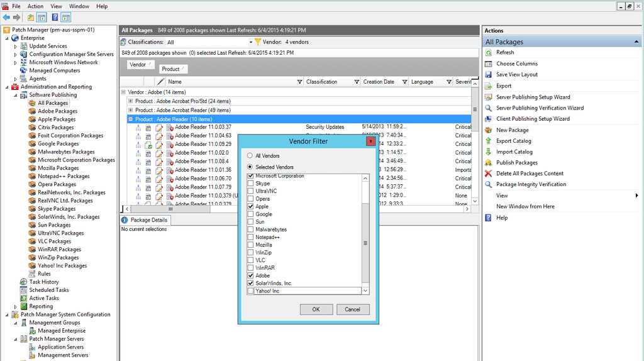The height and width of the screenshot is (361, 644).
Task: Click the red X Delete All Packages Content icon
Action: pos(488,174)
